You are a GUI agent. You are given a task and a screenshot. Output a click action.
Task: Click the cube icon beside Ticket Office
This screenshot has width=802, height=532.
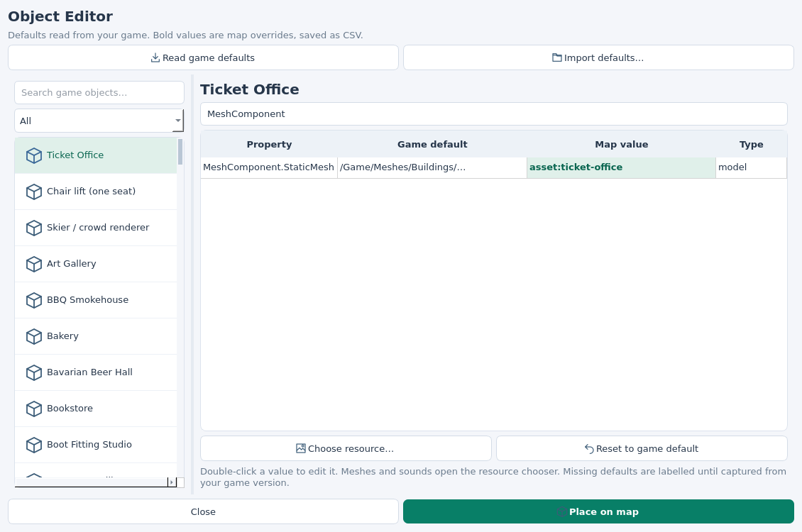tap(34, 155)
